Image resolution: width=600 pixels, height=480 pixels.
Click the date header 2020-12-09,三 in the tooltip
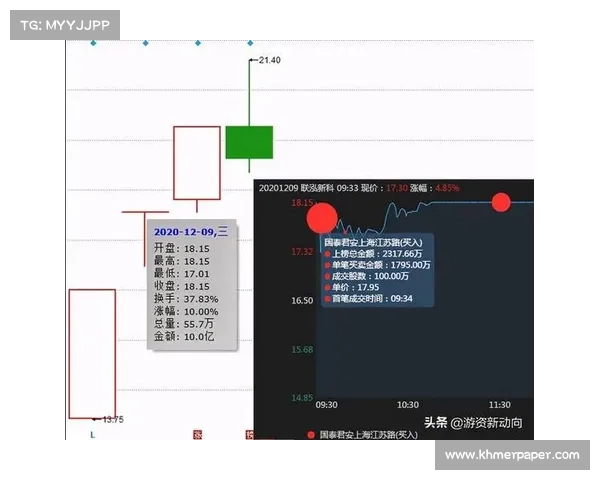(x=191, y=232)
